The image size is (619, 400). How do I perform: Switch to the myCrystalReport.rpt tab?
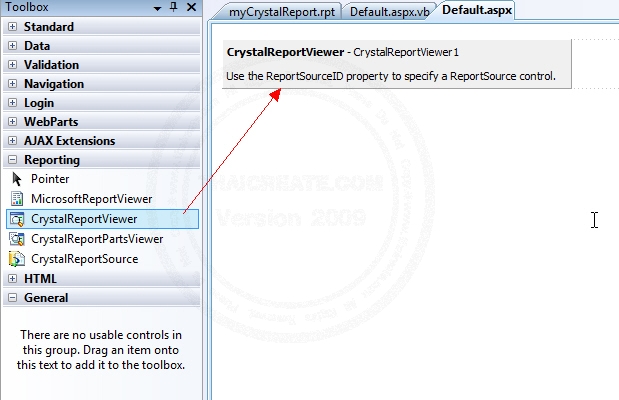[281, 12]
